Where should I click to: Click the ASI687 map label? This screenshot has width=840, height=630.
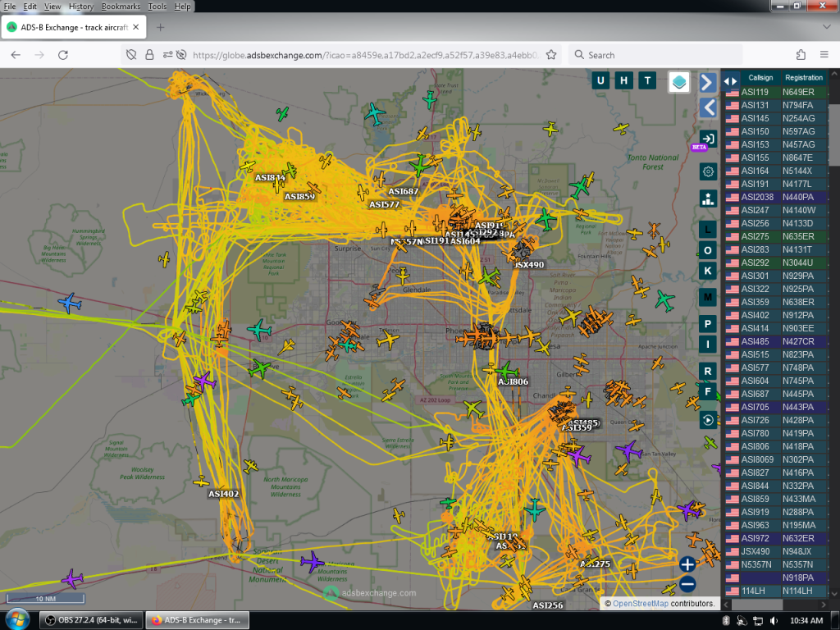(404, 191)
